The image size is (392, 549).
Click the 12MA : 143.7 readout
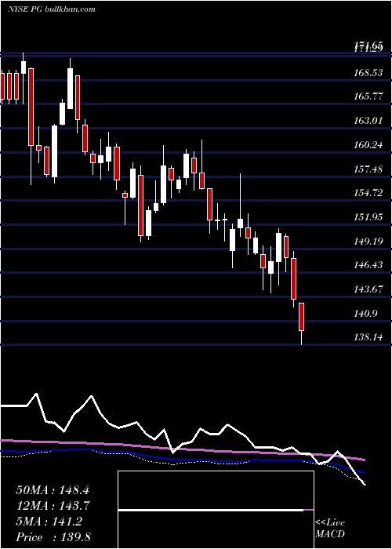pyautogui.click(x=53, y=506)
